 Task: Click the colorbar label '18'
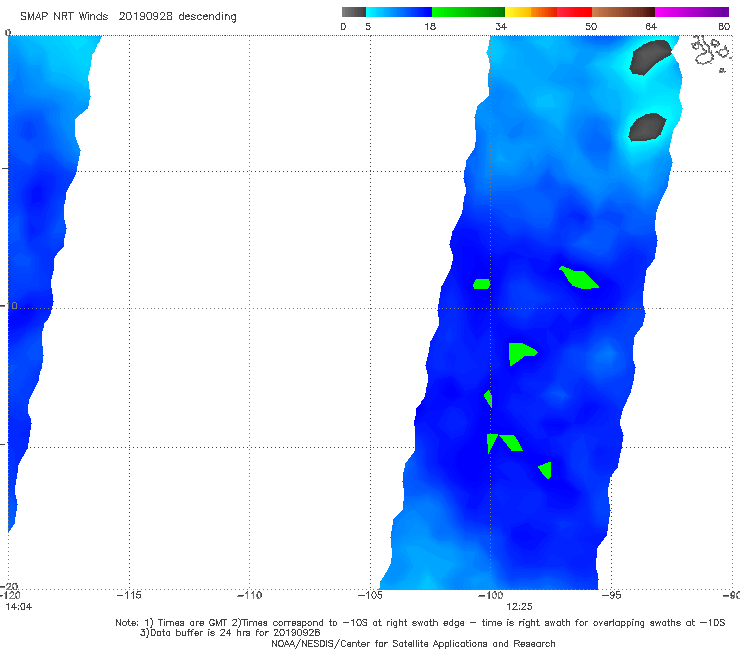[430, 27]
